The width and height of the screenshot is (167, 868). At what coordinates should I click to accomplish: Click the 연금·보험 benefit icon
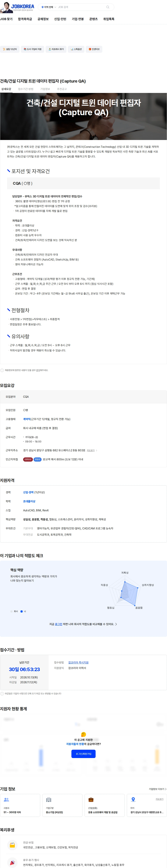tap(13, 845)
